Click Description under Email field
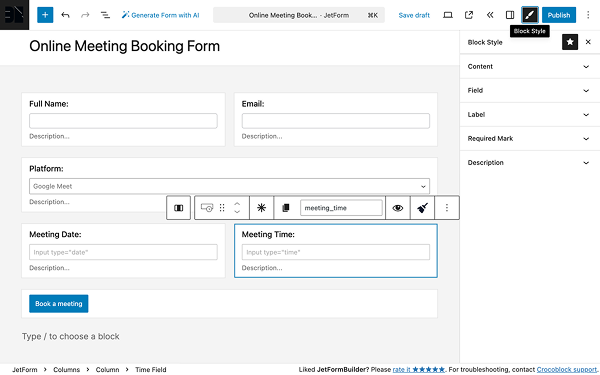Viewport: 600px width, 375px height. (262, 136)
